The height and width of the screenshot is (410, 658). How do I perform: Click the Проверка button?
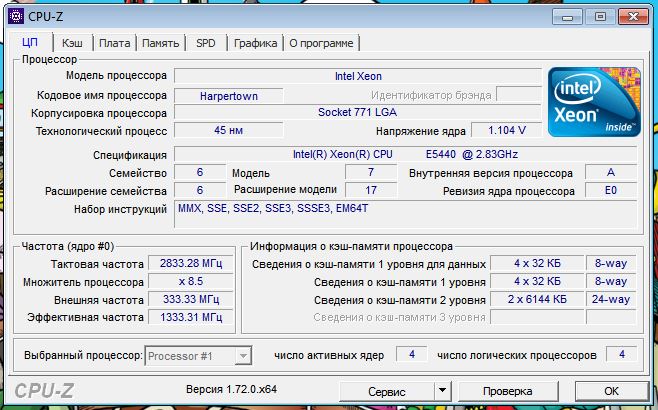click(x=507, y=392)
